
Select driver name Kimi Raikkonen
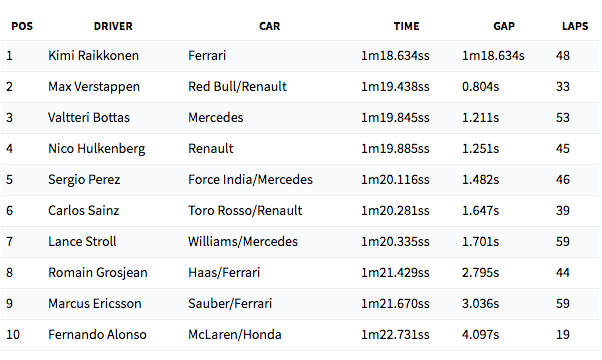(93, 56)
